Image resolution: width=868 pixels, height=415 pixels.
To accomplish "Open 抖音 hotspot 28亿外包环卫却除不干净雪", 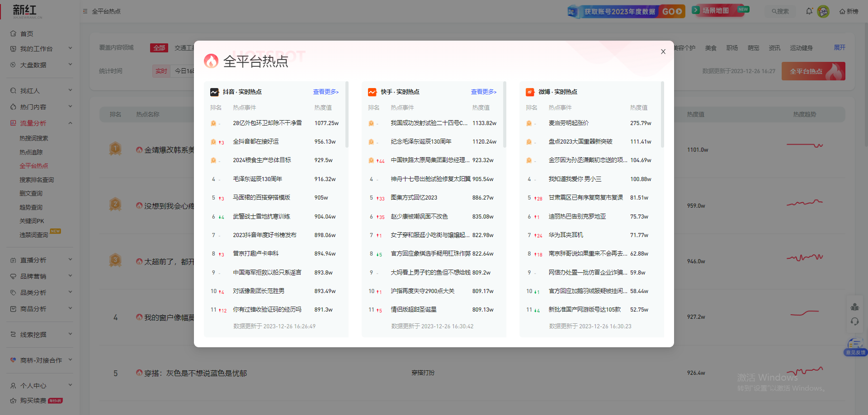I will pyautogui.click(x=267, y=123).
